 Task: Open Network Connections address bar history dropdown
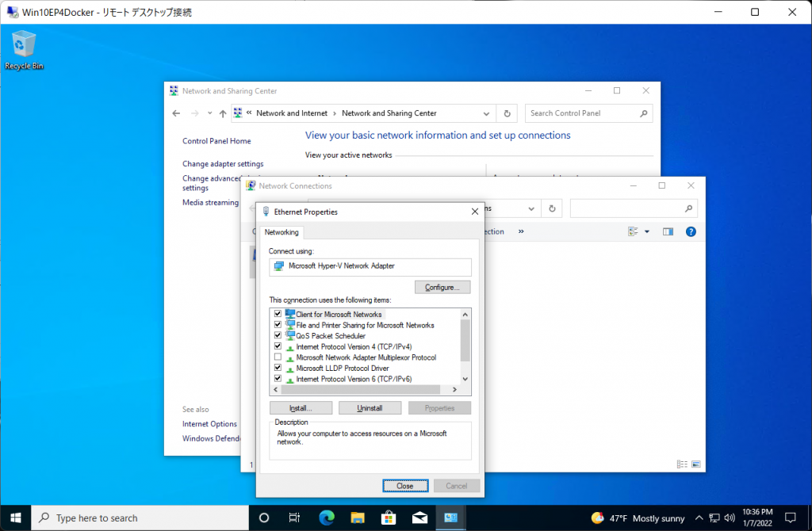click(531, 208)
